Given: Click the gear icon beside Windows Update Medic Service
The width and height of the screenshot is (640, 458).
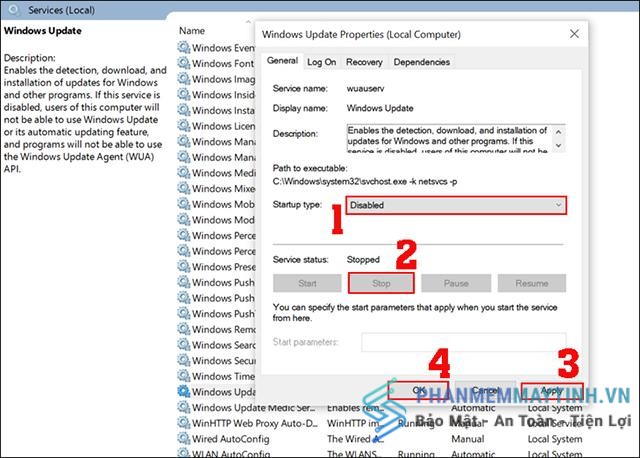Looking at the screenshot, I should 184,407.
